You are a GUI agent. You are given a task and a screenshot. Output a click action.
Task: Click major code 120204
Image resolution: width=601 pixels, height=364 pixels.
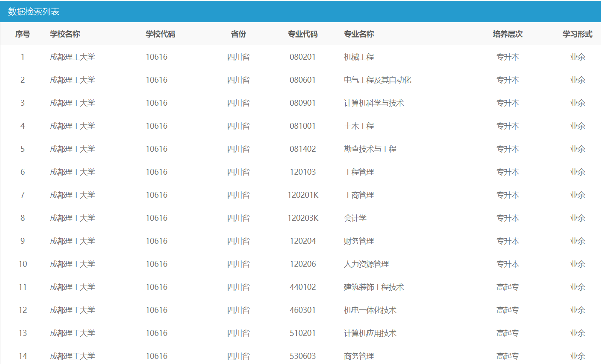point(303,241)
